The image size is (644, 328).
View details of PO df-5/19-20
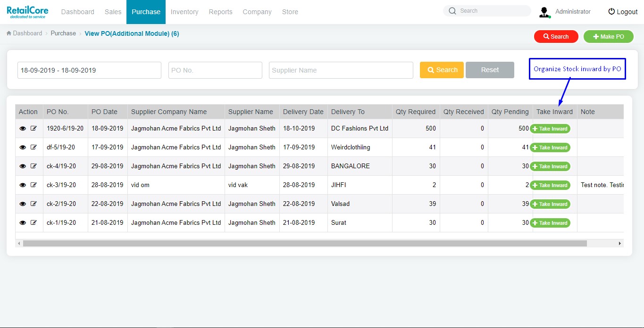(x=23, y=147)
